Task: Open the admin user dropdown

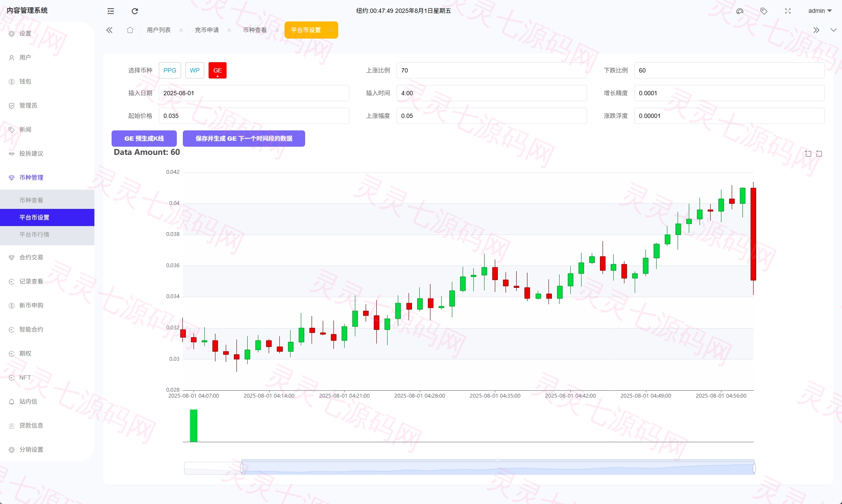Action: pyautogui.click(x=820, y=11)
